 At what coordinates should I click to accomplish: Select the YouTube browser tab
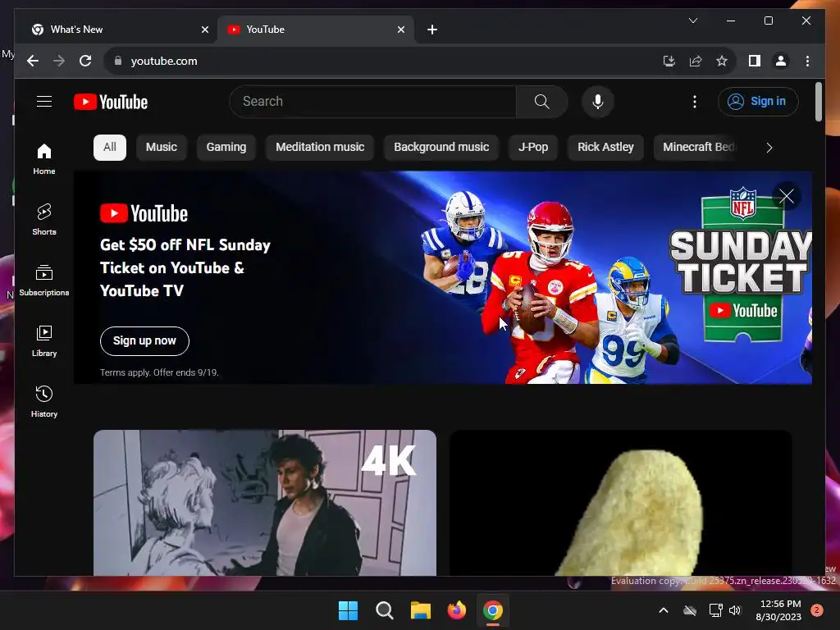316,30
